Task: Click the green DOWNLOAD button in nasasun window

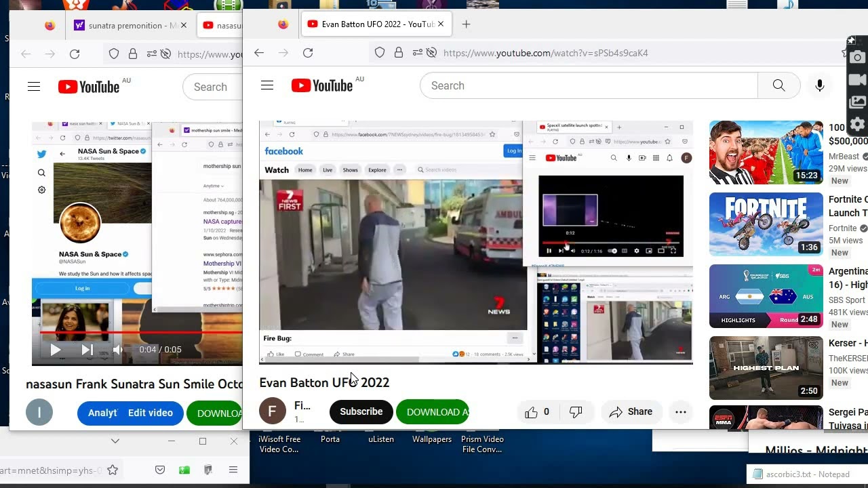Action: tap(216, 413)
